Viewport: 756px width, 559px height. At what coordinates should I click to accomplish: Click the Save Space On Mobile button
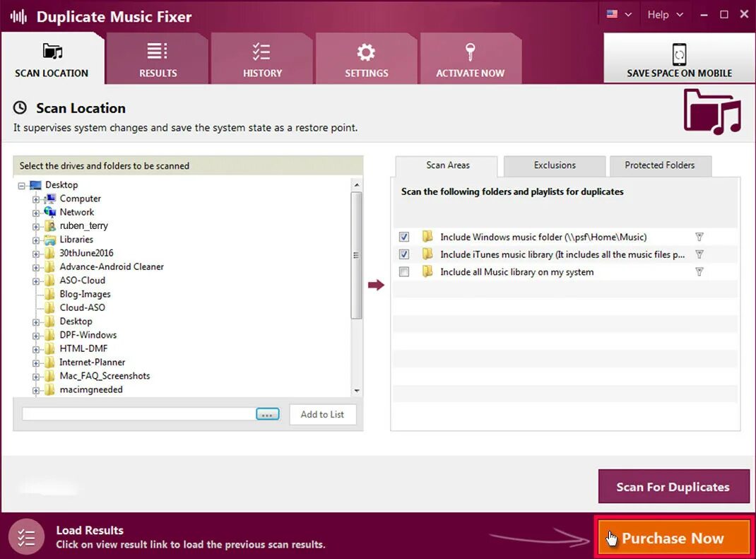[x=679, y=59]
